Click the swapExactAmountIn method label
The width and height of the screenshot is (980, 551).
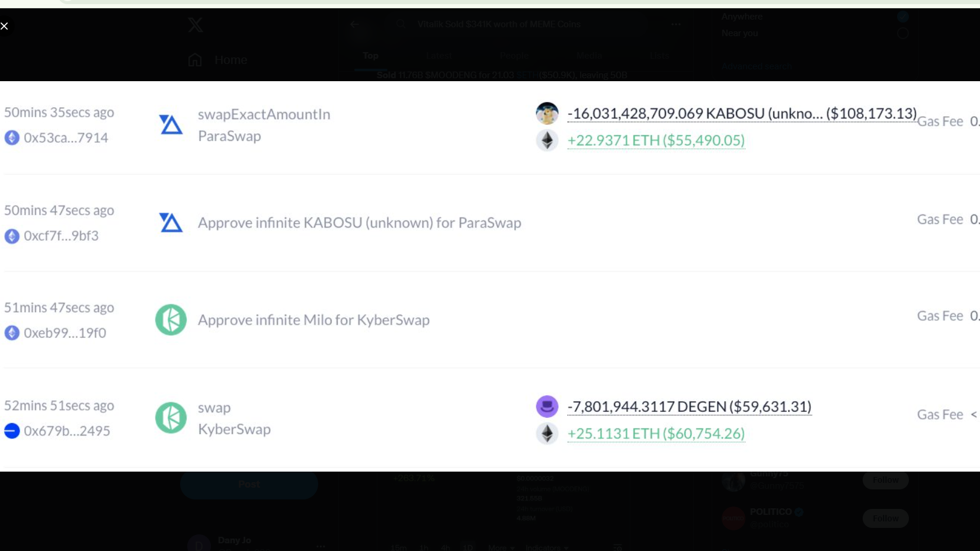(264, 114)
